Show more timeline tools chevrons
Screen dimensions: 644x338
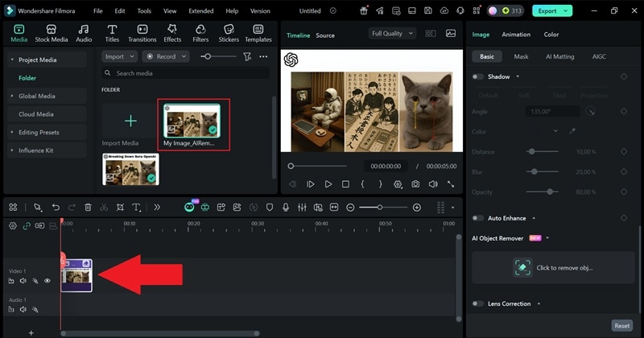coord(157,208)
